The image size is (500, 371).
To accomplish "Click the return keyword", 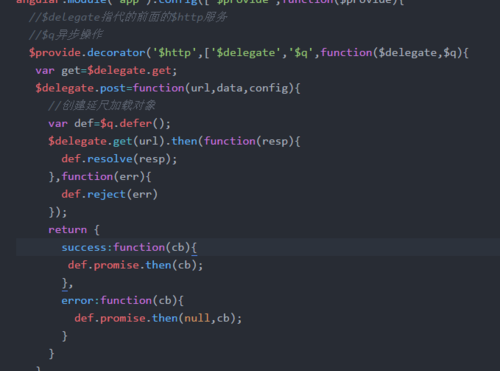I will click(68, 230).
